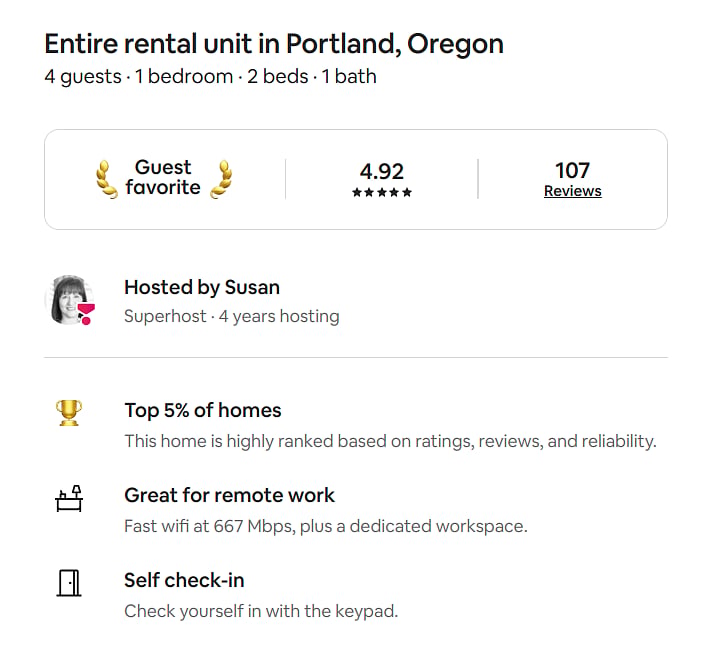This screenshot has height=646, width=718.
Task: Click the 4 guests and 1 bedroom details line
Action: coord(210,76)
